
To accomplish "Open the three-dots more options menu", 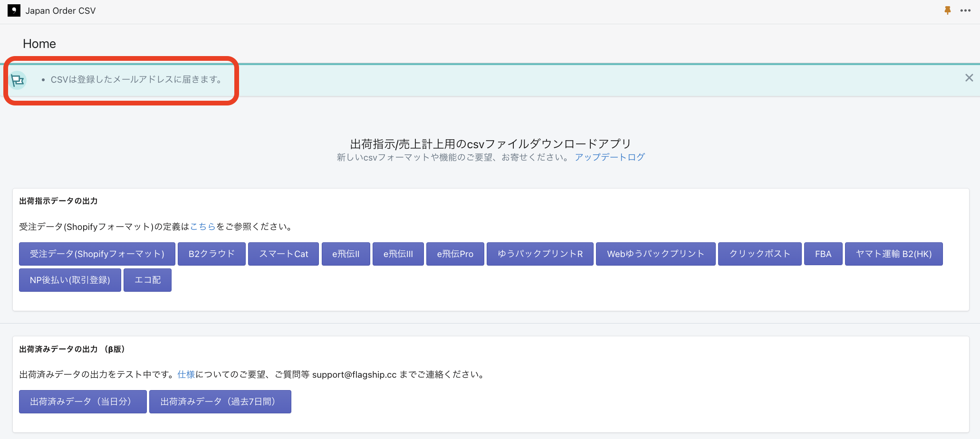I will point(965,10).
